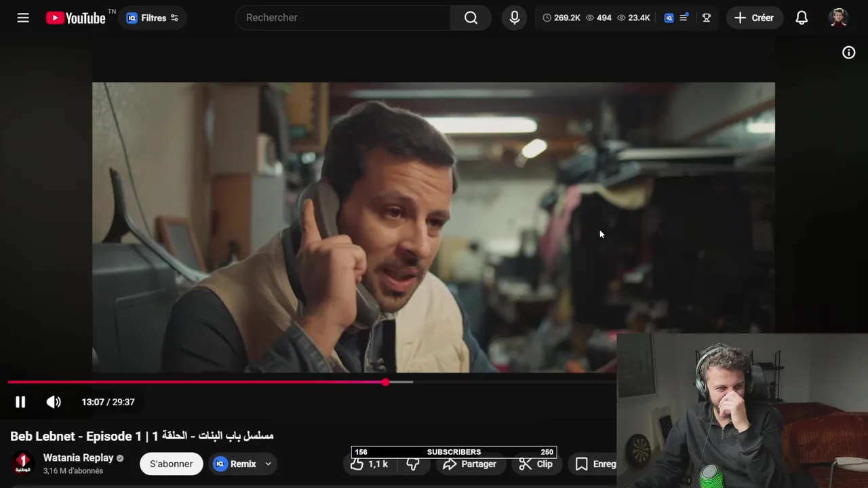Open the YouTube hamburger guide menu
The width and height of the screenshot is (868, 488).
click(x=23, y=18)
